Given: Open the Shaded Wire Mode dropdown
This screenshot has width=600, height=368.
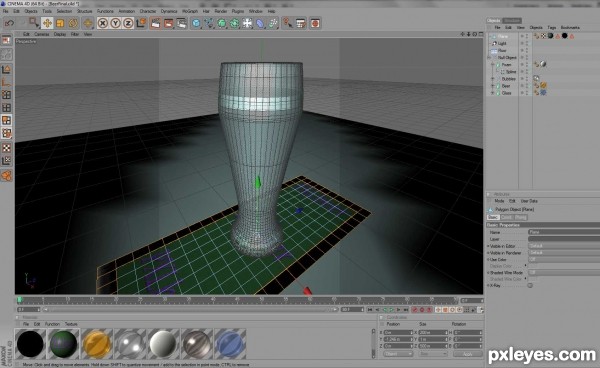Looking at the screenshot, I should tap(564, 272).
